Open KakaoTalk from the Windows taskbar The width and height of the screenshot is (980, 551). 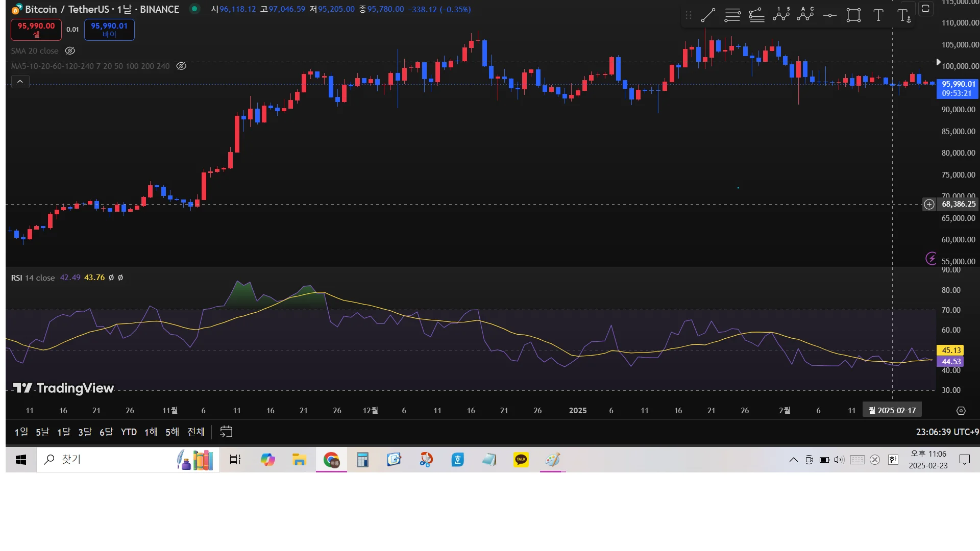521,460
